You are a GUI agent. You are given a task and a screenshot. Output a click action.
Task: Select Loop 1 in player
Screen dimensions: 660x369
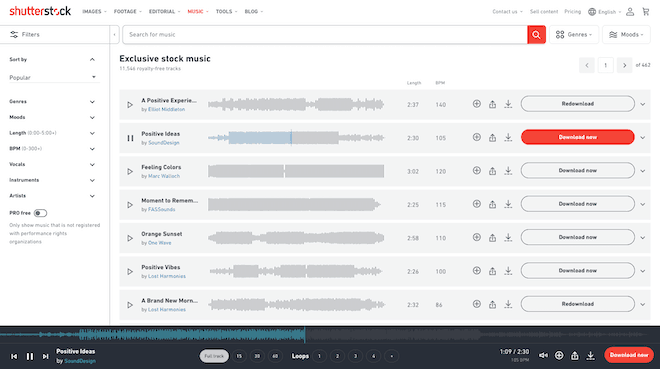319,356
